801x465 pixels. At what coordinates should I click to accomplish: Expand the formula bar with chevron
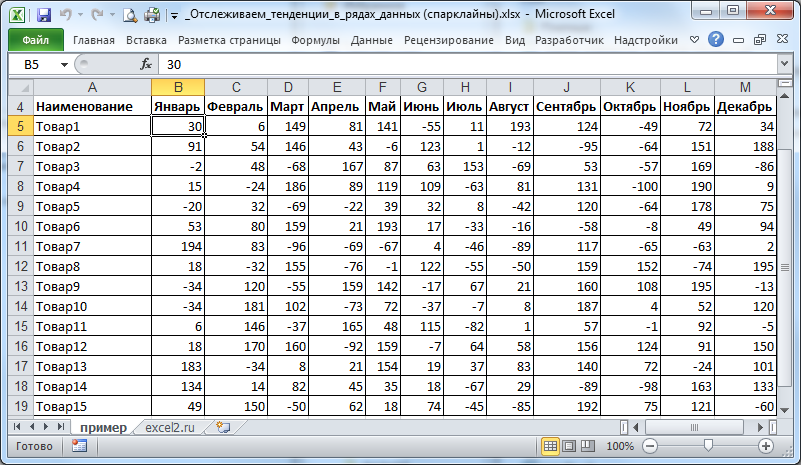(790, 64)
